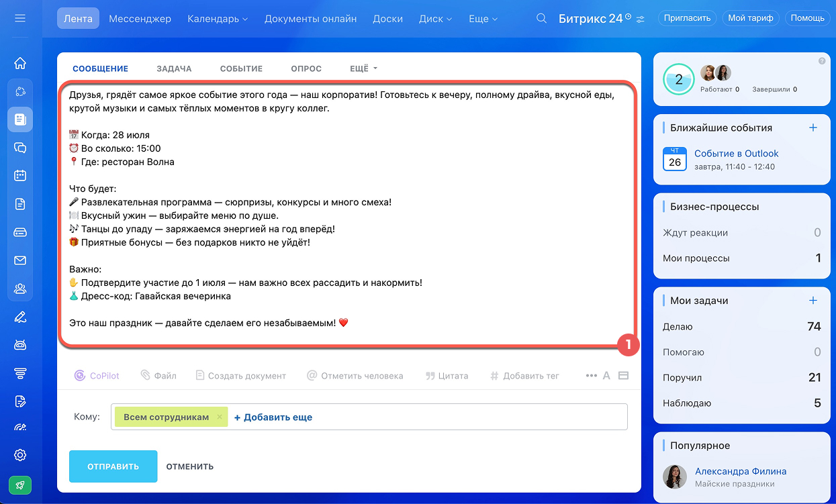This screenshot has height=504, width=836.
Task: Click + Добавить еще recipient link
Action: [273, 417]
